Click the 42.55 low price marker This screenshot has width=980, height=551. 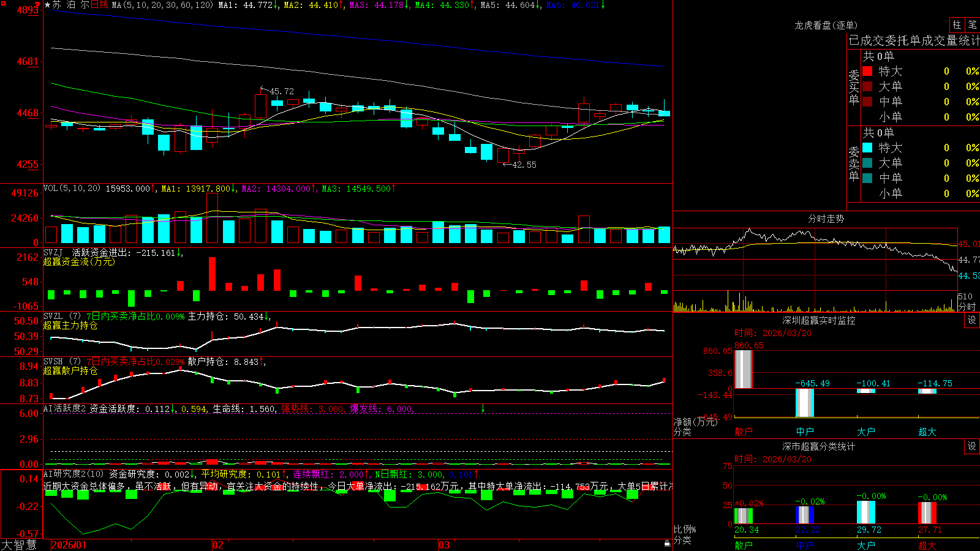pyautogui.click(x=524, y=165)
